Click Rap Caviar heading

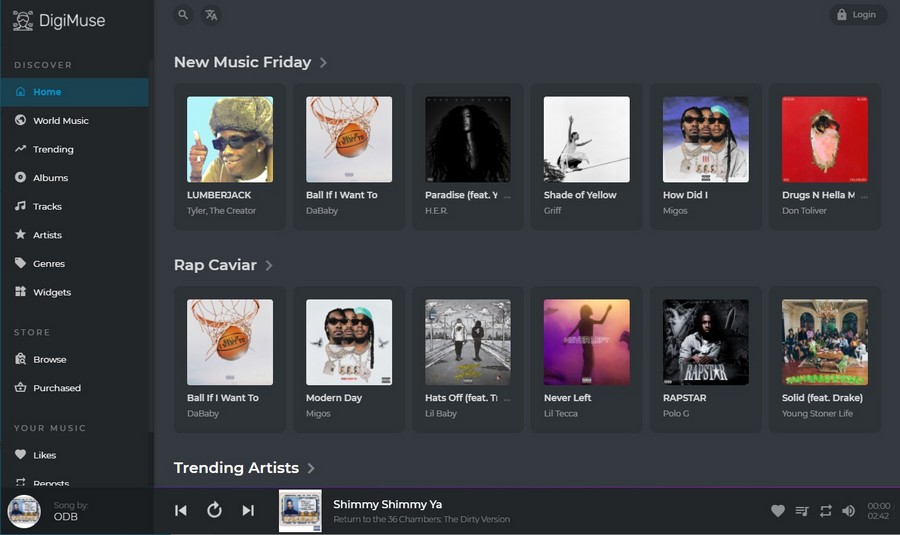(215, 265)
